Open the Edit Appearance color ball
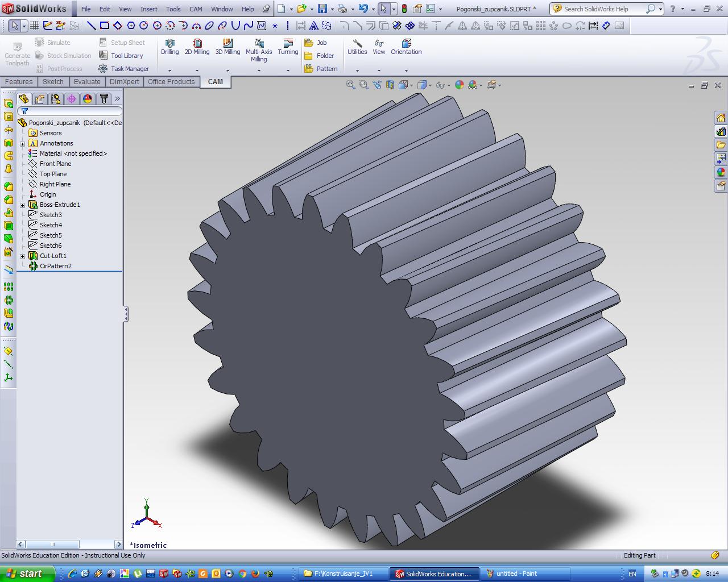 point(460,85)
